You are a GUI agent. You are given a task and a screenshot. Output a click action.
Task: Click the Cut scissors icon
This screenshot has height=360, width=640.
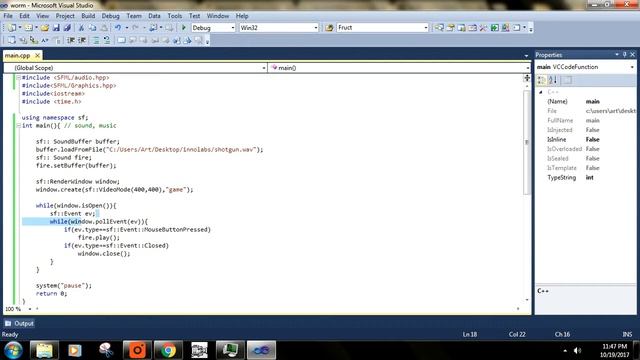[x=81, y=28]
